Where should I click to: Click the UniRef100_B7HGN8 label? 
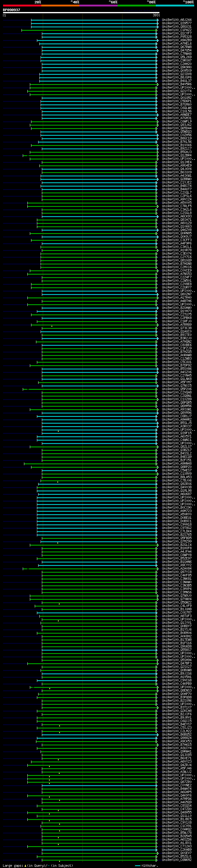(x=177, y=264)
